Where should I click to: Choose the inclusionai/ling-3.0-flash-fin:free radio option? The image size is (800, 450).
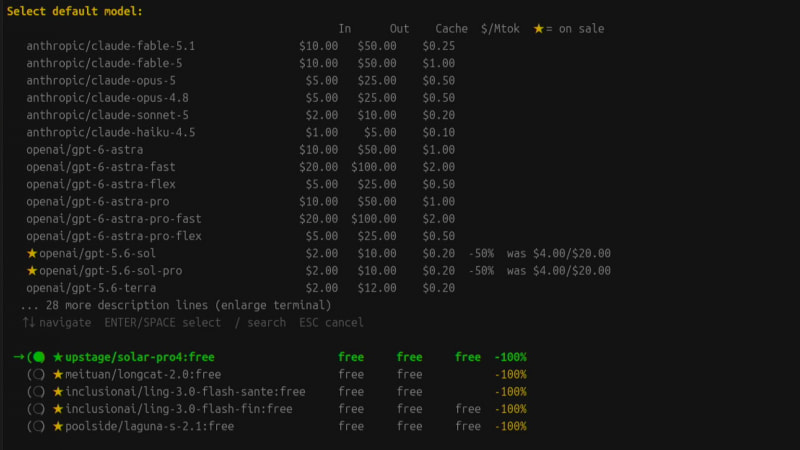[x=37, y=409]
